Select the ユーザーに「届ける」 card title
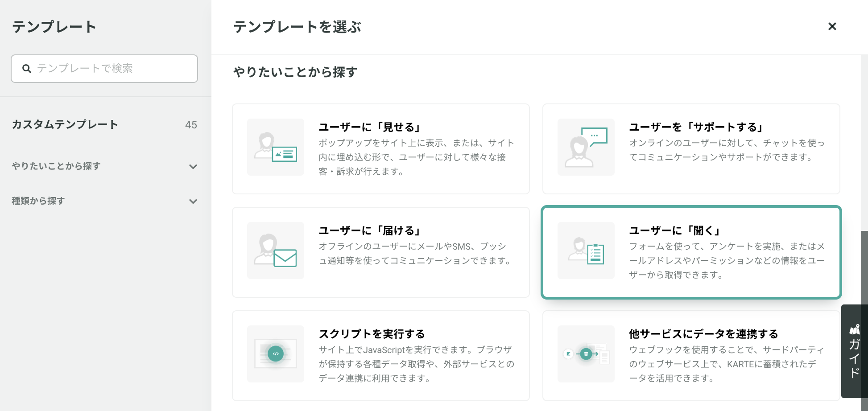 (x=370, y=231)
